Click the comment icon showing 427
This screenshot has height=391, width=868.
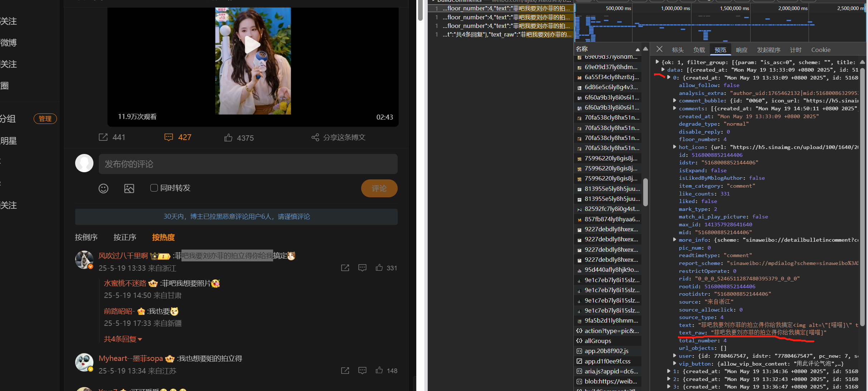pyautogui.click(x=169, y=137)
